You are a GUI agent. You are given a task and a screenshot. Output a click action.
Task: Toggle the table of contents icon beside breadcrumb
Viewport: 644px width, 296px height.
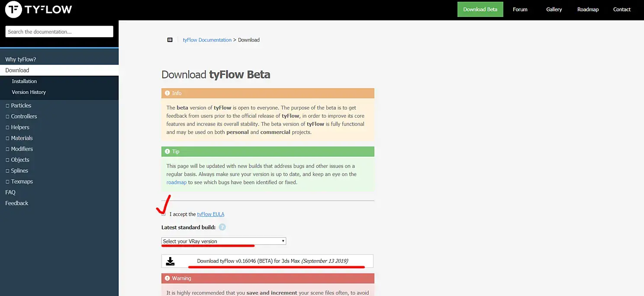click(x=170, y=40)
